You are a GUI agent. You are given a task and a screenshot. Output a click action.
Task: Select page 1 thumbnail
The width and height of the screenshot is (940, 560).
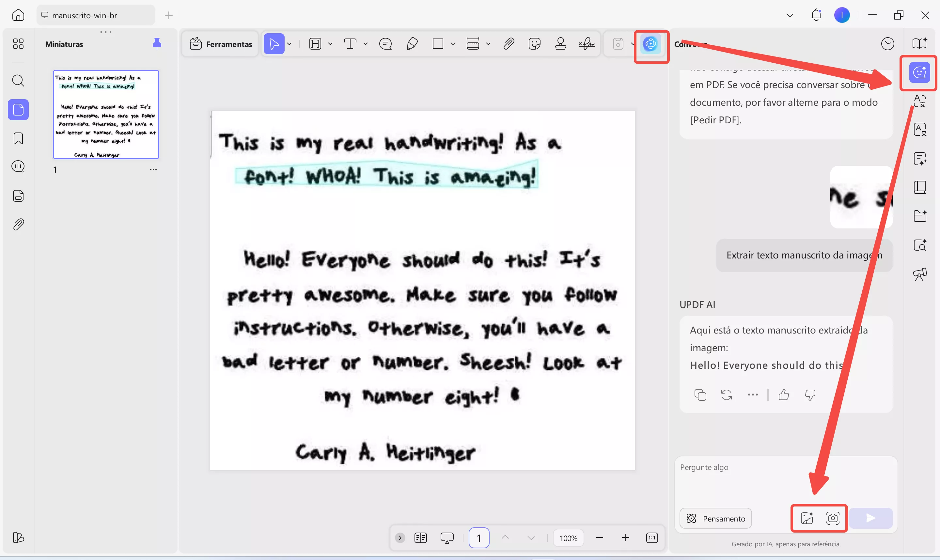[x=106, y=114]
